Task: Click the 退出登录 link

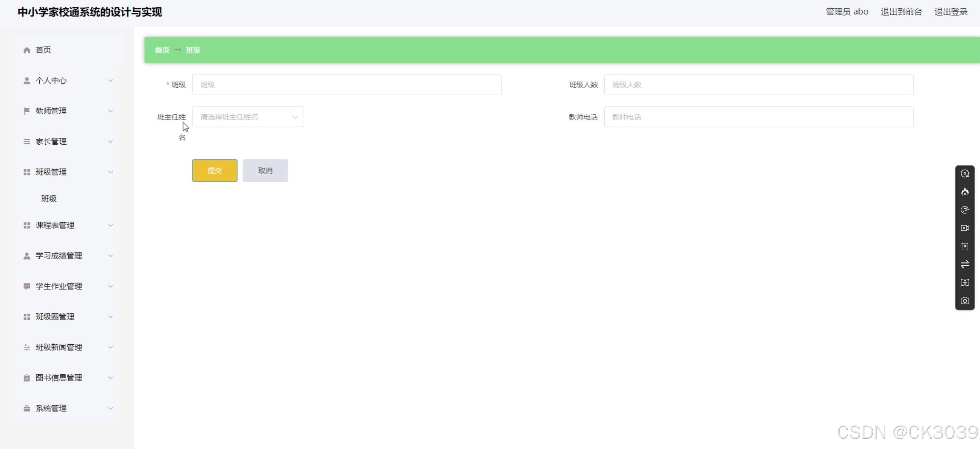Action: 950,12
